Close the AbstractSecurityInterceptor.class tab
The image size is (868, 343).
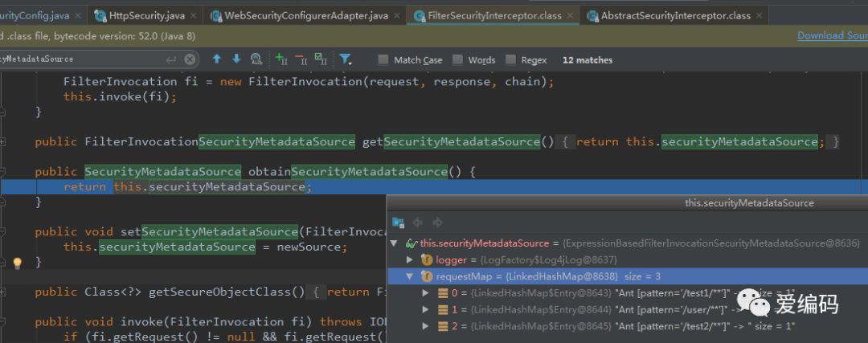click(x=759, y=15)
